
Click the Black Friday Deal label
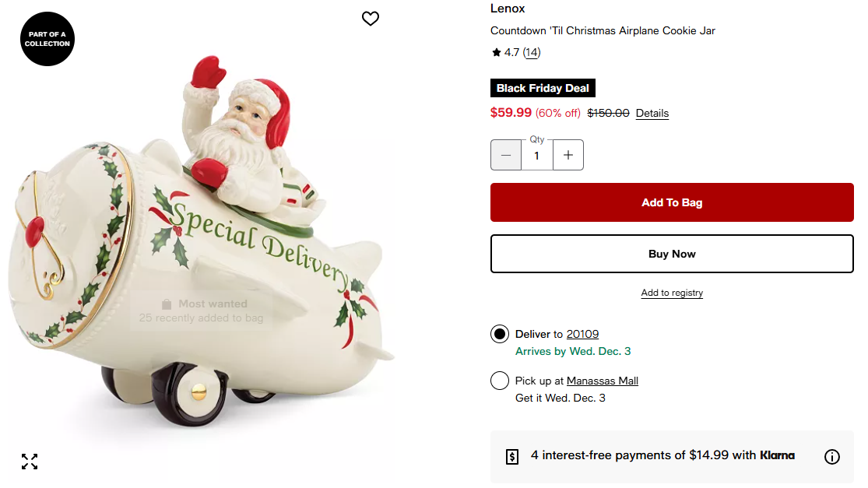coord(543,88)
